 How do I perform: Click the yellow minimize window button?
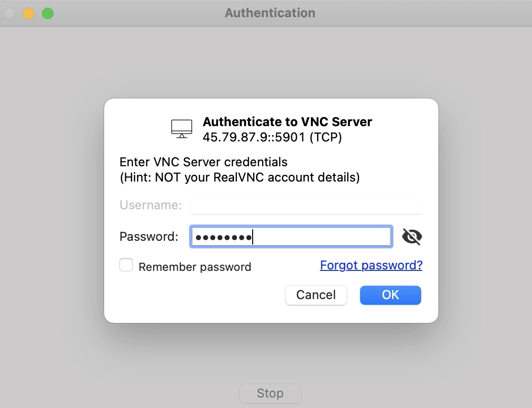click(x=29, y=13)
